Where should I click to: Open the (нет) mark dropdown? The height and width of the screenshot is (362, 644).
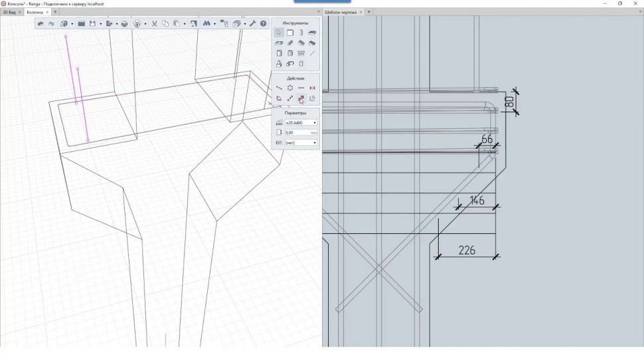[x=300, y=143]
